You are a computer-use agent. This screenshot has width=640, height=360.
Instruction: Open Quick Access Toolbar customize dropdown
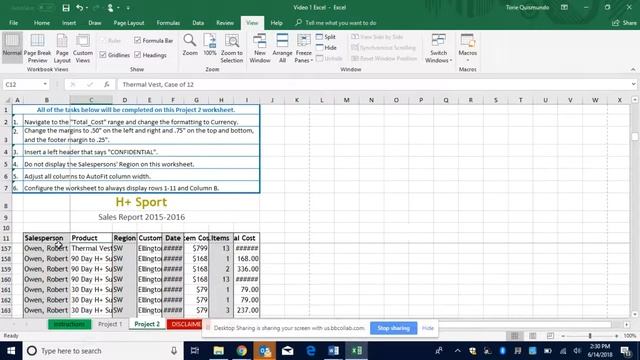coord(128,8)
